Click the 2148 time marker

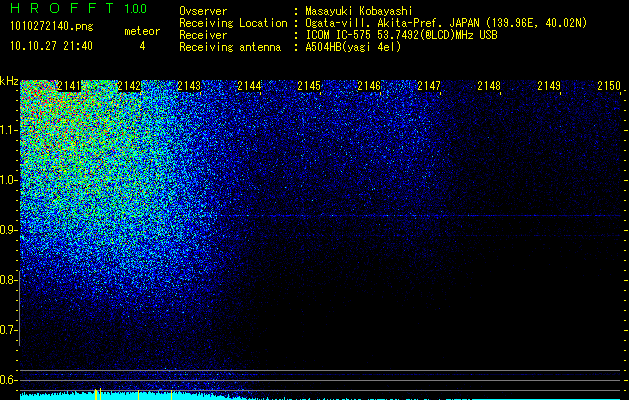coord(489,86)
